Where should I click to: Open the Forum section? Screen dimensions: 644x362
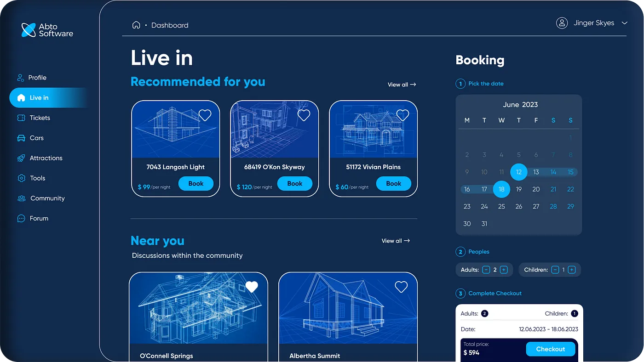38,218
